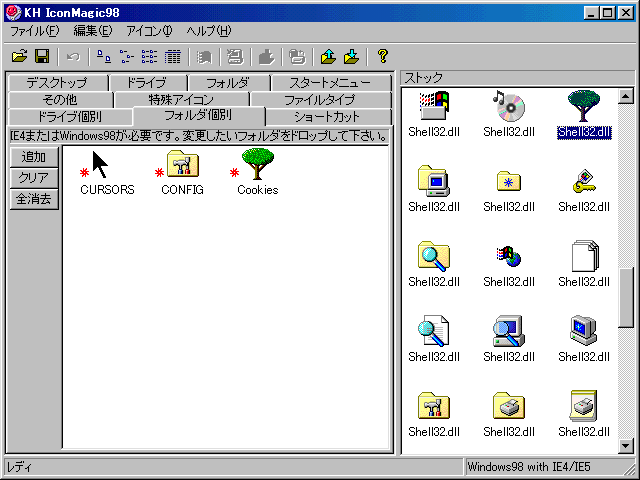Click the stock list scrollbar down arrow

click(626, 446)
